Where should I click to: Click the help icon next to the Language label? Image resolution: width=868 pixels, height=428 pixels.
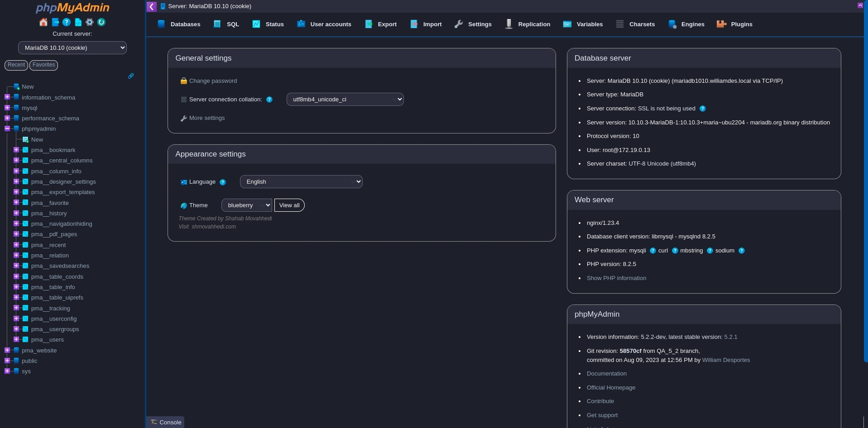coord(223,182)
